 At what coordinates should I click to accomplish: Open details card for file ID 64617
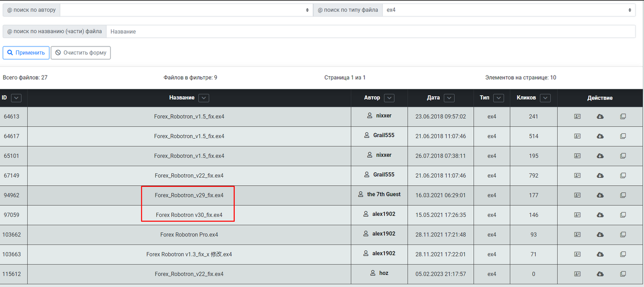click(x=577, y=136)
